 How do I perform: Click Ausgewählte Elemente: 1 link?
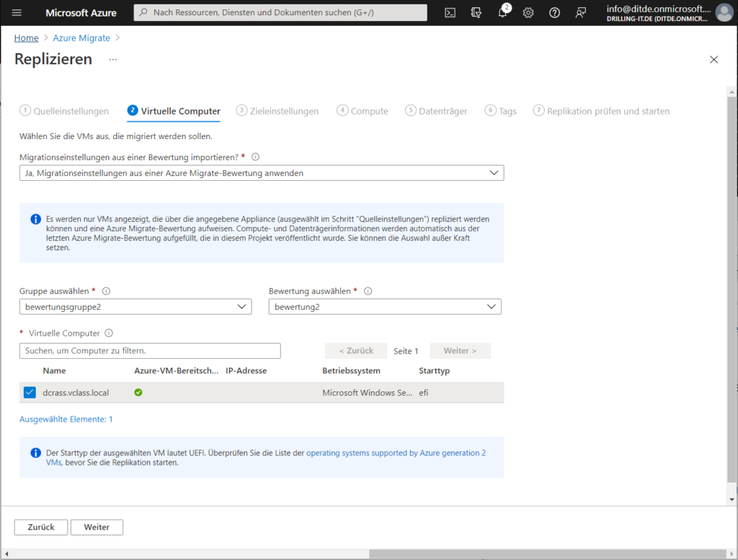pos(66,419)
